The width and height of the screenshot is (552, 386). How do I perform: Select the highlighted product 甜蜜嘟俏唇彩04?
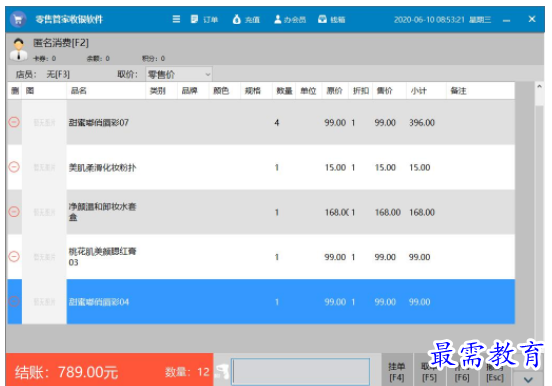[x=99, y=302]
